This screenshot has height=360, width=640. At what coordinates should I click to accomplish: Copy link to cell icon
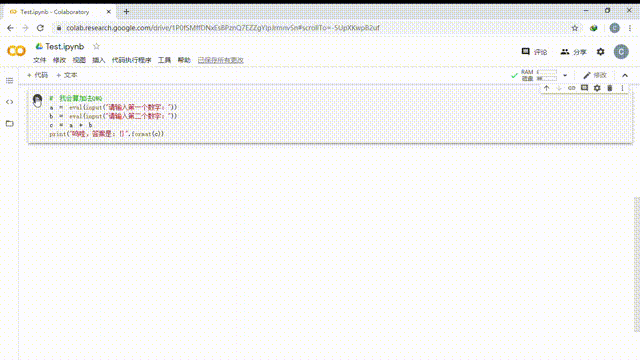tap(572, 88)
